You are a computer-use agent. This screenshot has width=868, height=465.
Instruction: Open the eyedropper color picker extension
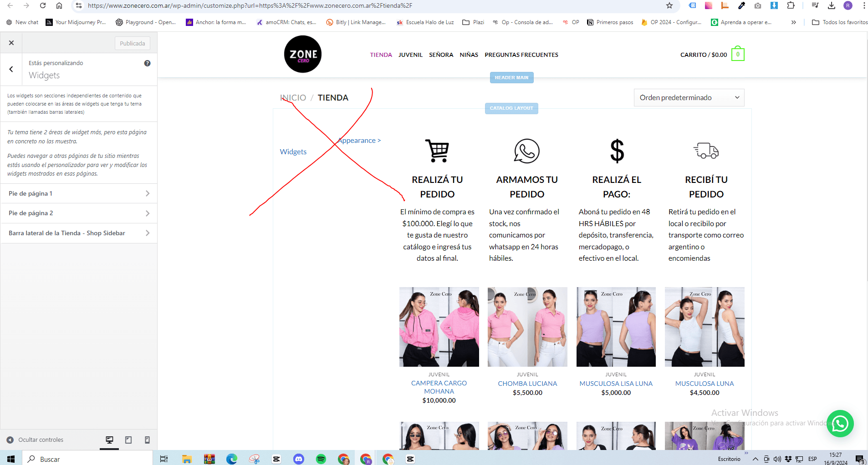click(741, 5)
